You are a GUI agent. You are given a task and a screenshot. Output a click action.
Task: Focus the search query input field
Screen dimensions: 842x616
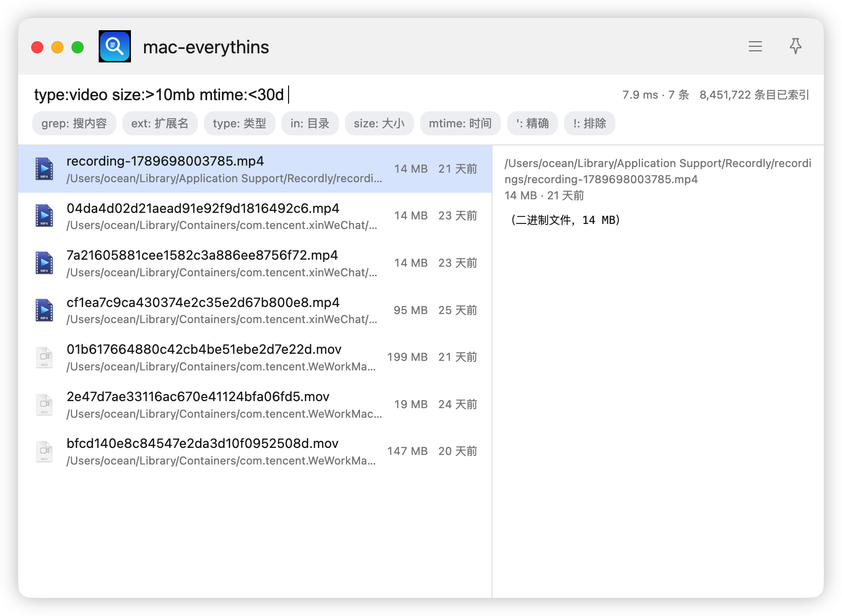point(322,95)
